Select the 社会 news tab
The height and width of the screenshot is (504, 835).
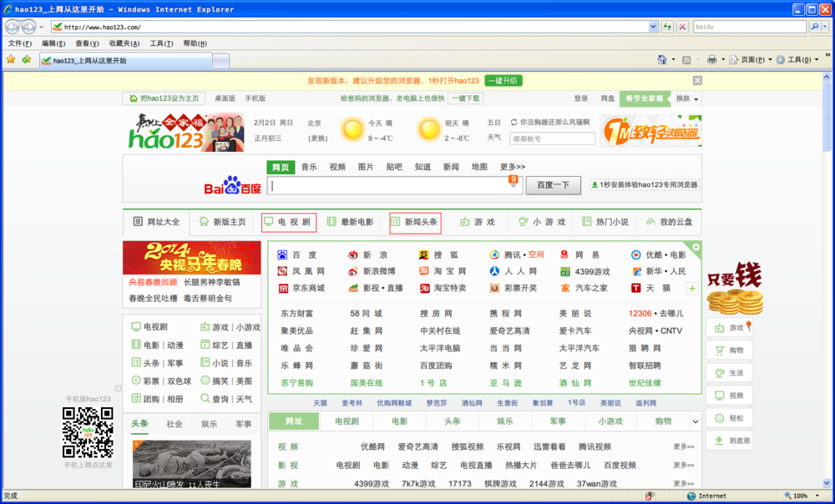coord(175,424)
